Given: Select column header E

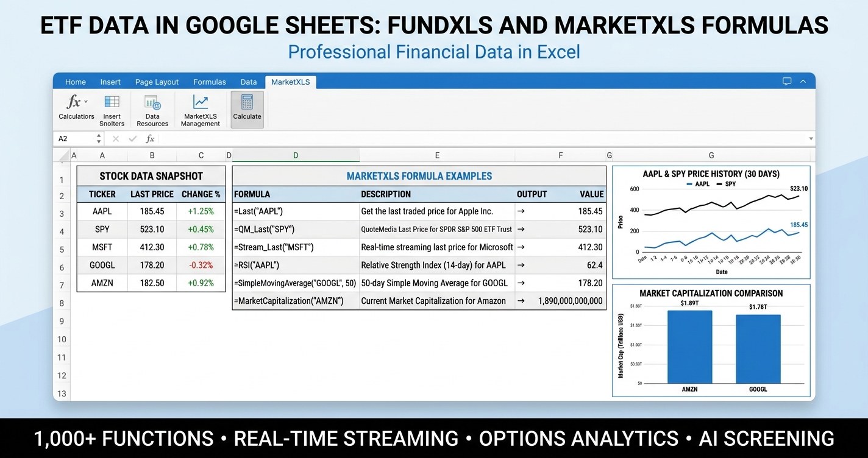Looking at the screenshot, I should click(x=437, y=156).
